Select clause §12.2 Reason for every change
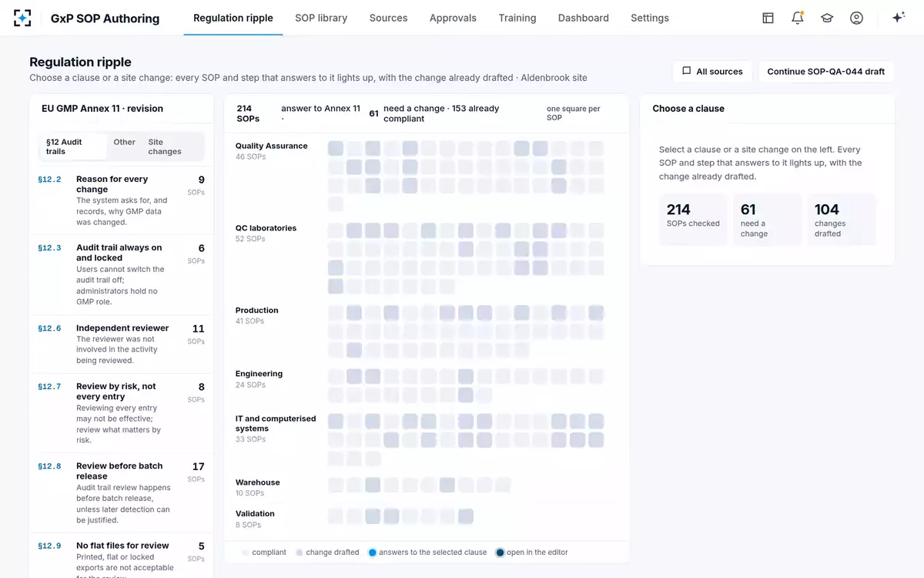 coord(121,200)
